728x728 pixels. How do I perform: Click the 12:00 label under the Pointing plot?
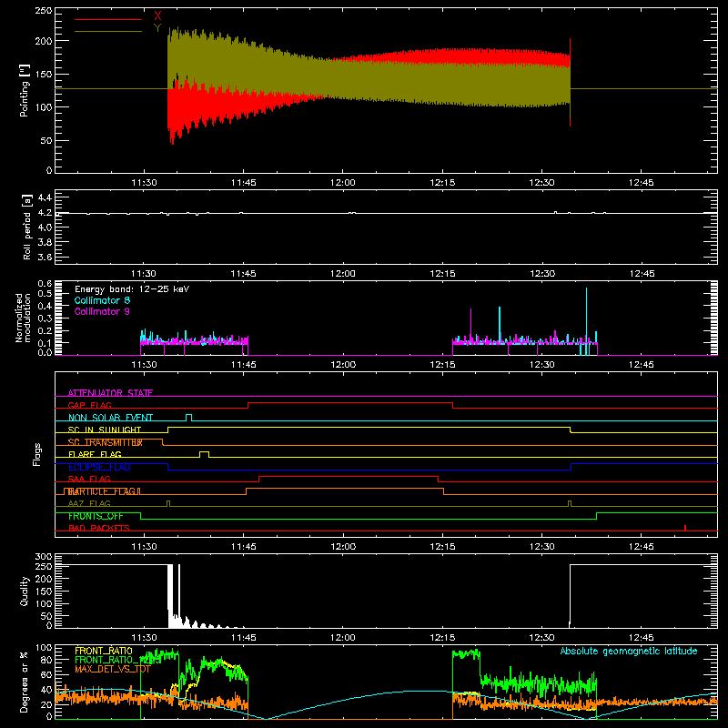click(x=343, y=183)
